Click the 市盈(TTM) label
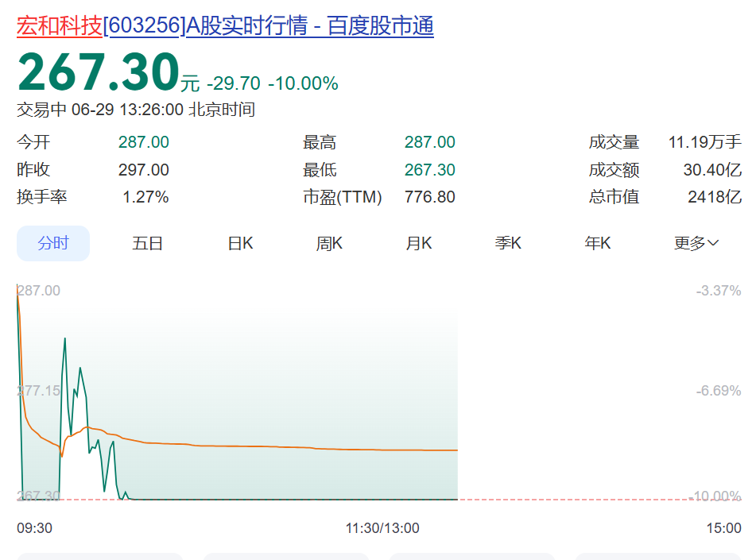Viewport: 756px width, 560px height. 343,197
